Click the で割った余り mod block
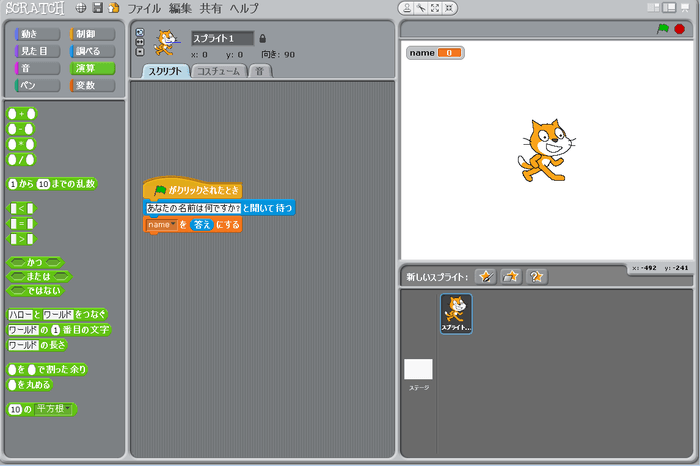The height and width of the screenshot is (466, 700). click(x=47, y=370)
